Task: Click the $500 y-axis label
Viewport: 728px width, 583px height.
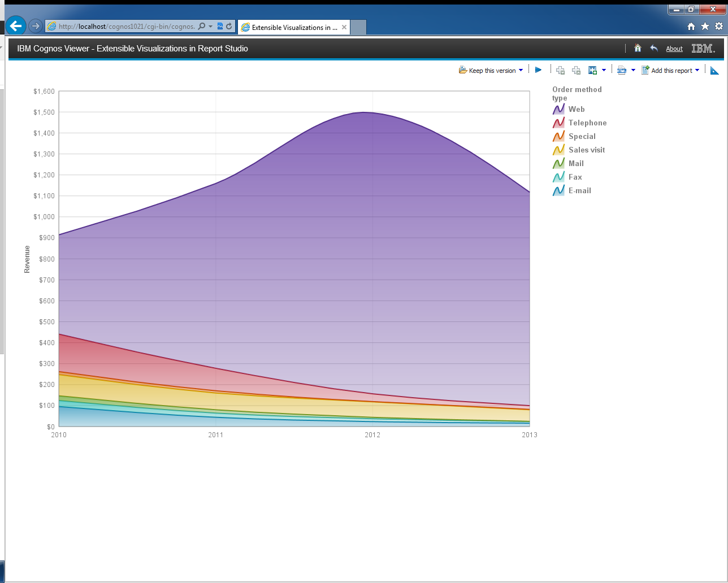Action: pos(47,322)
